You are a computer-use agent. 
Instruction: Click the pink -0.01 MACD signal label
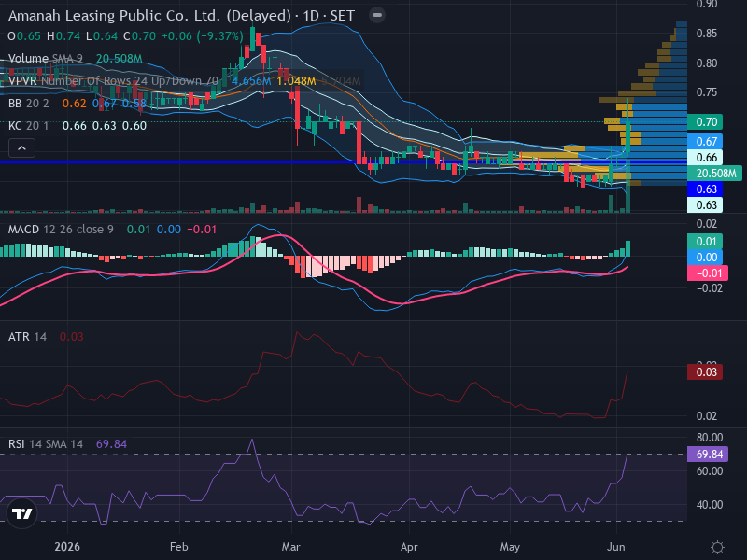tap(708, 273)
